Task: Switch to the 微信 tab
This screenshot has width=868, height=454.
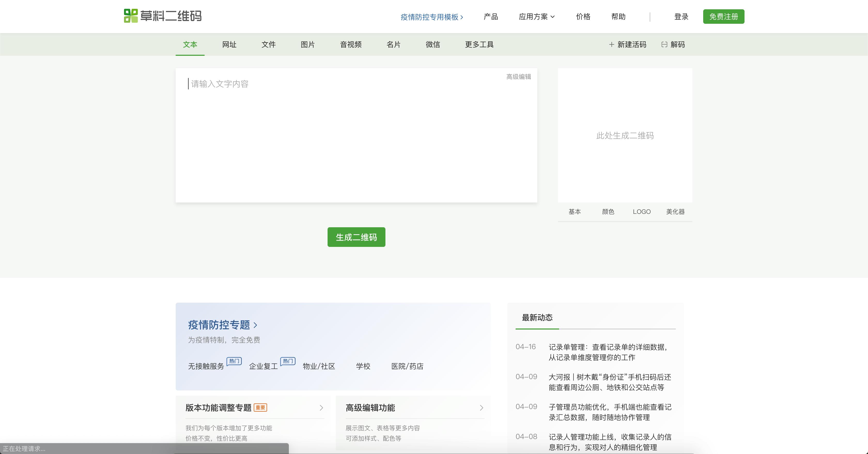Action: [433, 44]
